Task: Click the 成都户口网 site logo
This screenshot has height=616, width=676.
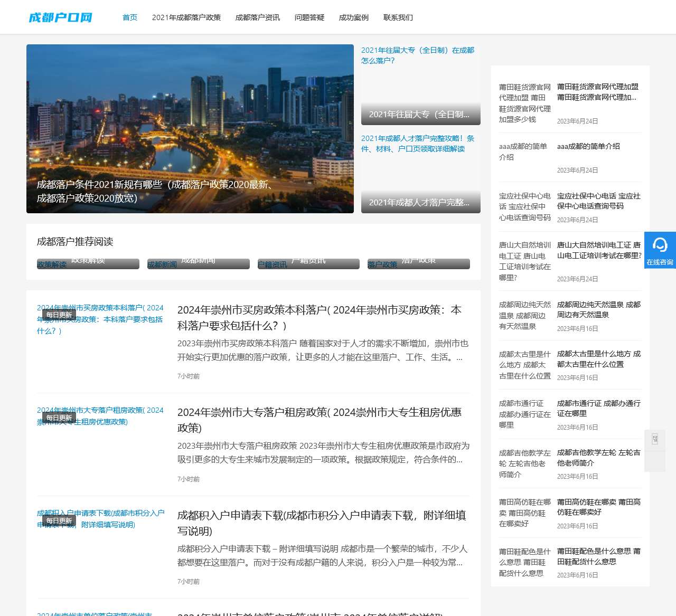Action: point(60,17)
